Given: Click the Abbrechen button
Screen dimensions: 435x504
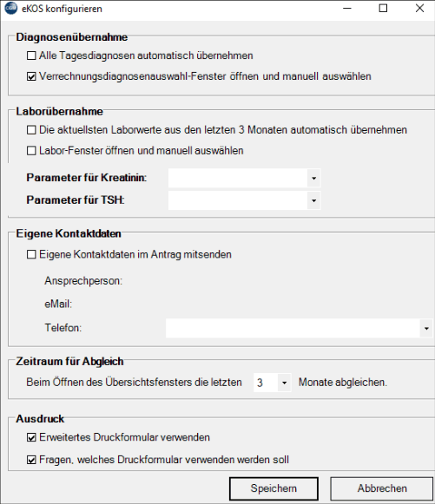Looking at the screenshot, I should tap(382, 488).
